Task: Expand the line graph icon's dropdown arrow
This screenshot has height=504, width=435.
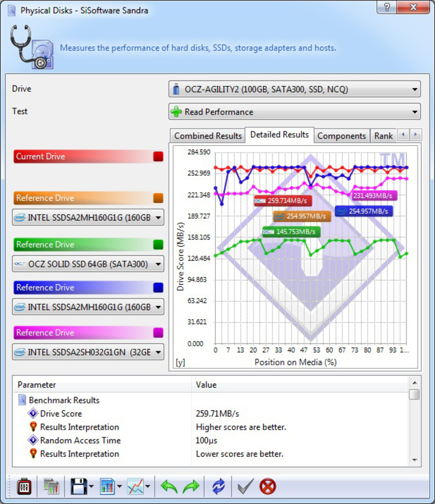Action: [x=147, y=486]
